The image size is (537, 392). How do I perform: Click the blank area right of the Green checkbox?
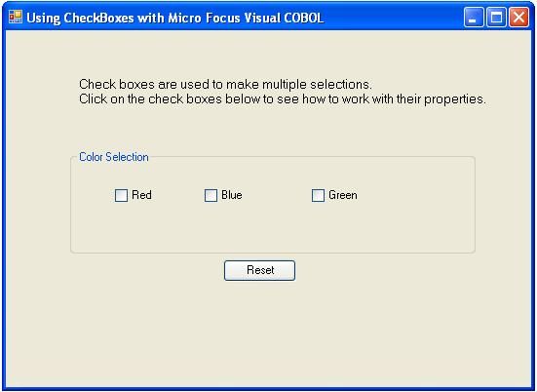[414, 195]
